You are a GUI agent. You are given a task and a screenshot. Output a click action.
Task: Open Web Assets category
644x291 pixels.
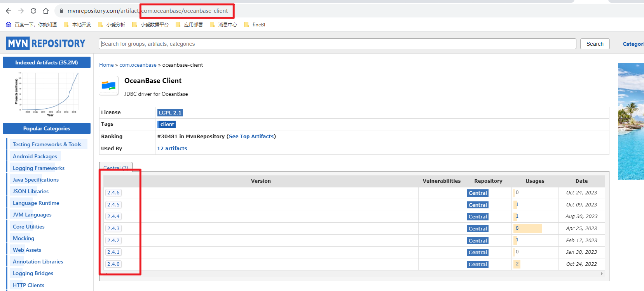27,250
